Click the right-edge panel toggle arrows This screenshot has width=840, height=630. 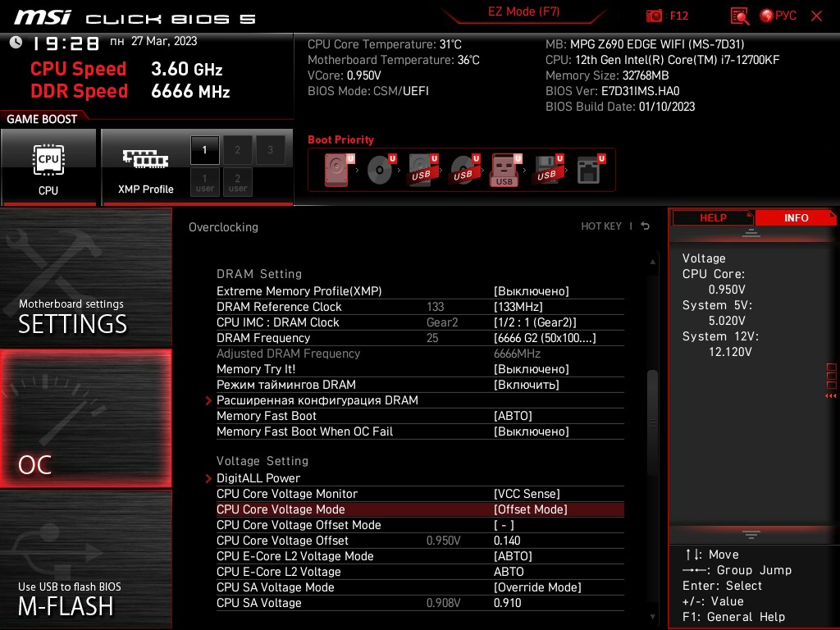tap(831, 396)
